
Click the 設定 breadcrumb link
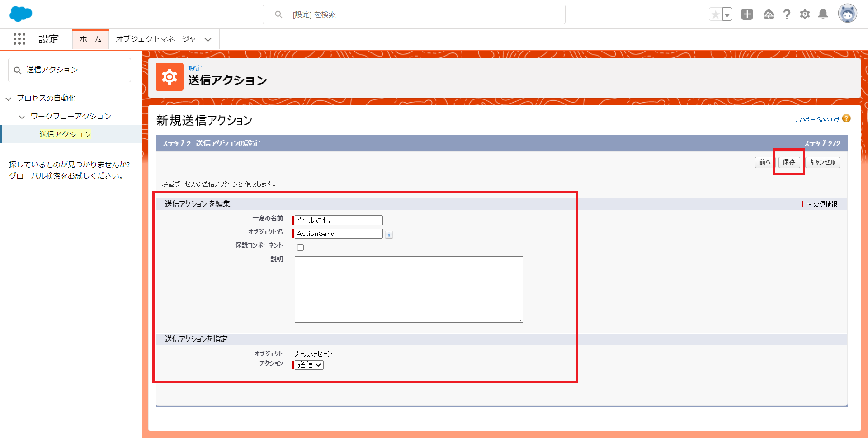tap(195, 68)
